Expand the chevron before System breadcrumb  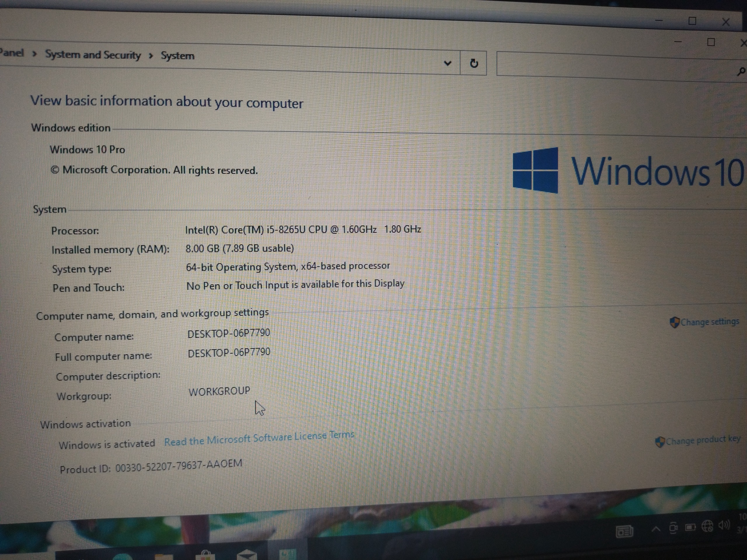click(151, 56)
